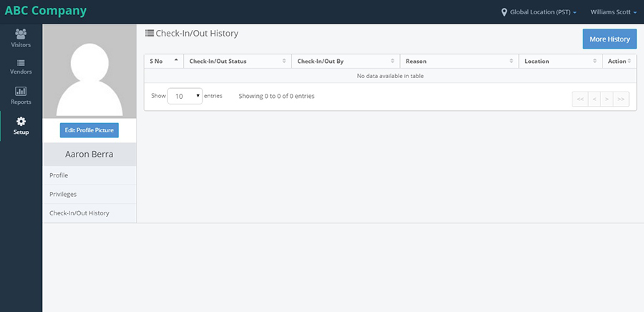
Task: Sort by Location column arrows
Action: (x=595, y=61)
